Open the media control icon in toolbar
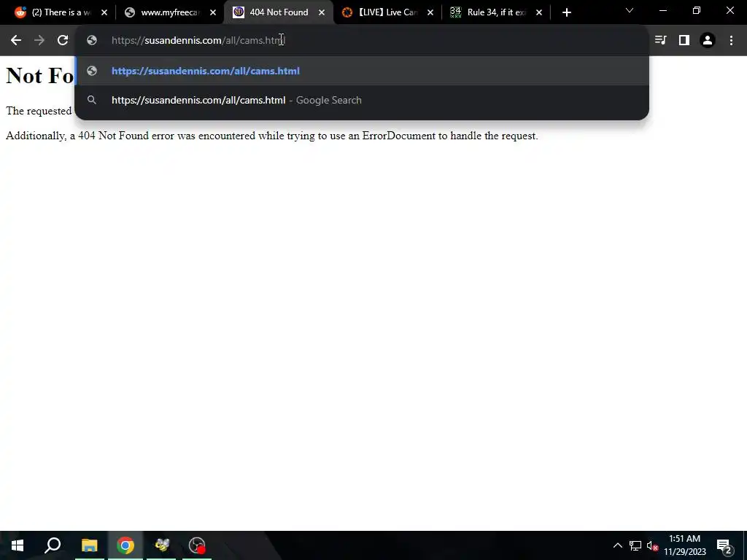The width and height of the screenshot is (747, 560). (x=660, y=41)
